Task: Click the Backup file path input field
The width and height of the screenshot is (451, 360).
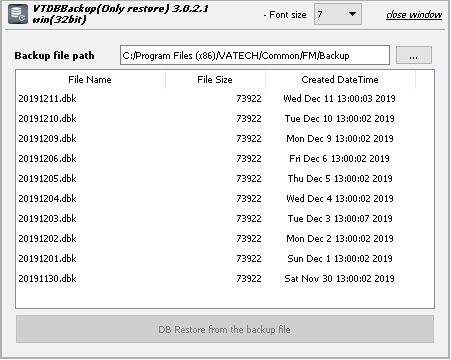Action: coord(255,55)
